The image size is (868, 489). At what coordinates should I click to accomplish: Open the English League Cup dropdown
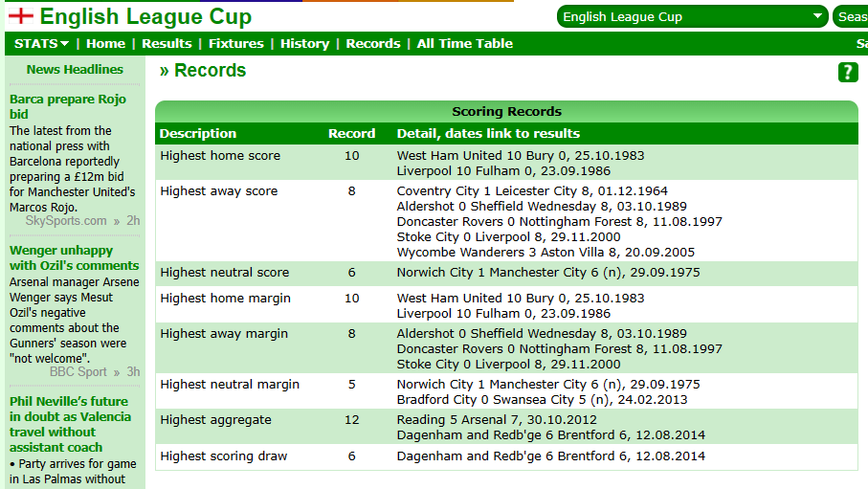point(693,16)
